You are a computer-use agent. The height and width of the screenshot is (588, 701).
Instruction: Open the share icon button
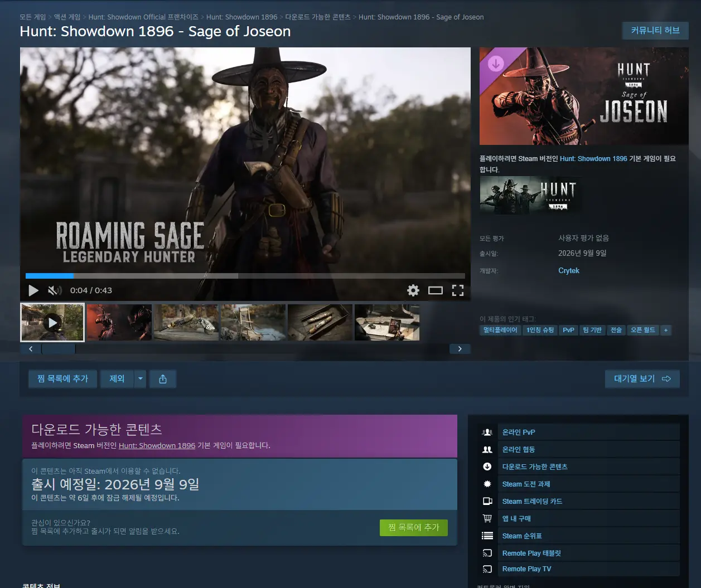[163, 378]
